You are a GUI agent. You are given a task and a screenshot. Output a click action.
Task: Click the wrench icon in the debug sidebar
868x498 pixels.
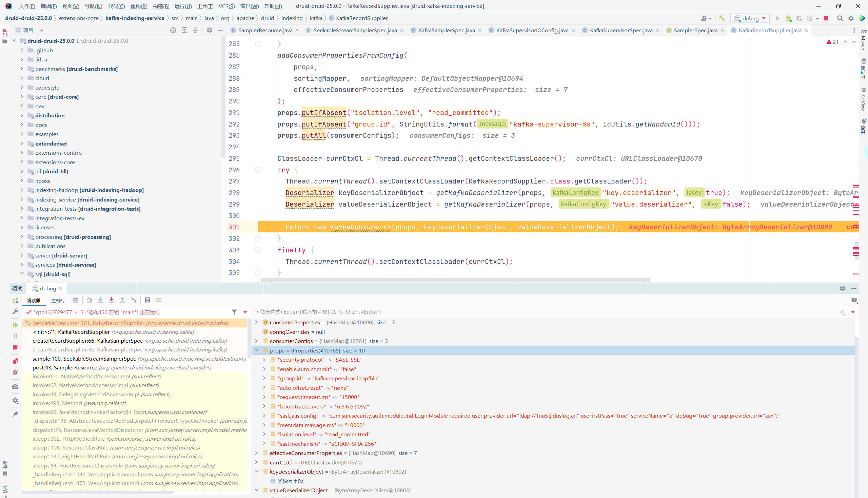point(15,312)
